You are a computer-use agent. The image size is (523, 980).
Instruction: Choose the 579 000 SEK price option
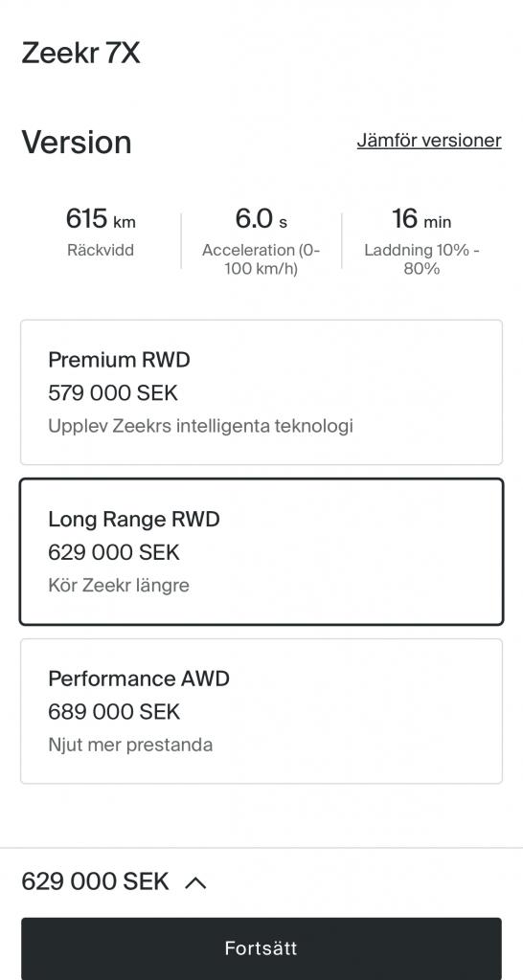[x=113, y=393]
